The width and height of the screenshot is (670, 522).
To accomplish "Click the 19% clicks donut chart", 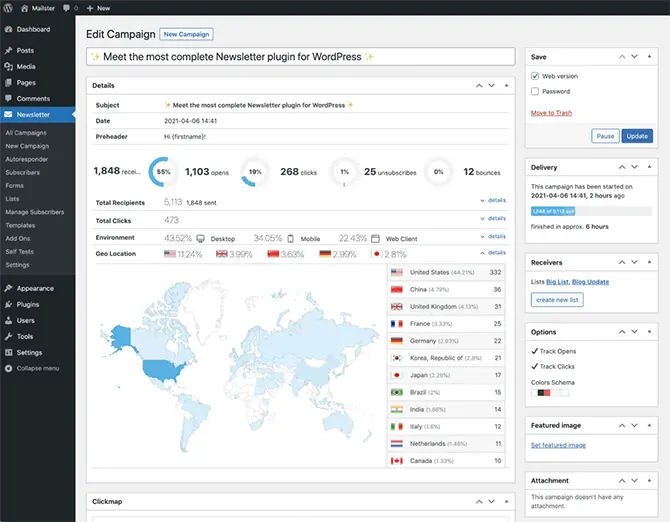I will [x=255, y=172].
